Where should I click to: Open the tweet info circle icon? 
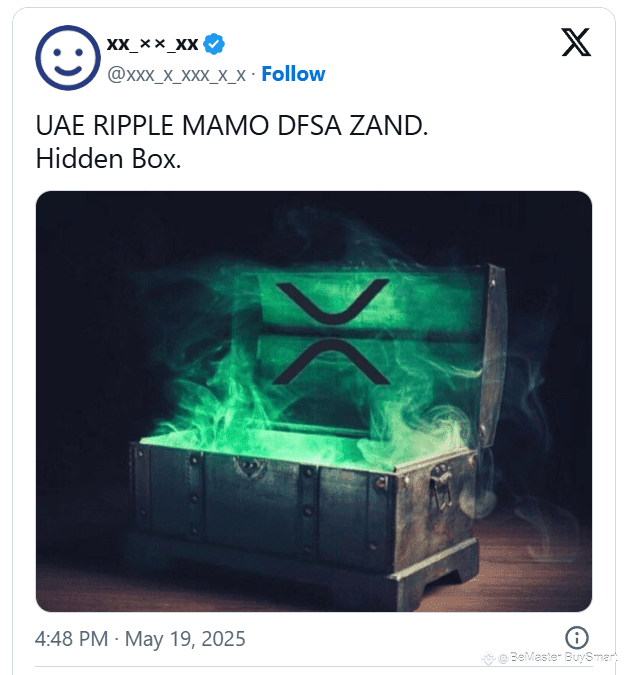576,638
